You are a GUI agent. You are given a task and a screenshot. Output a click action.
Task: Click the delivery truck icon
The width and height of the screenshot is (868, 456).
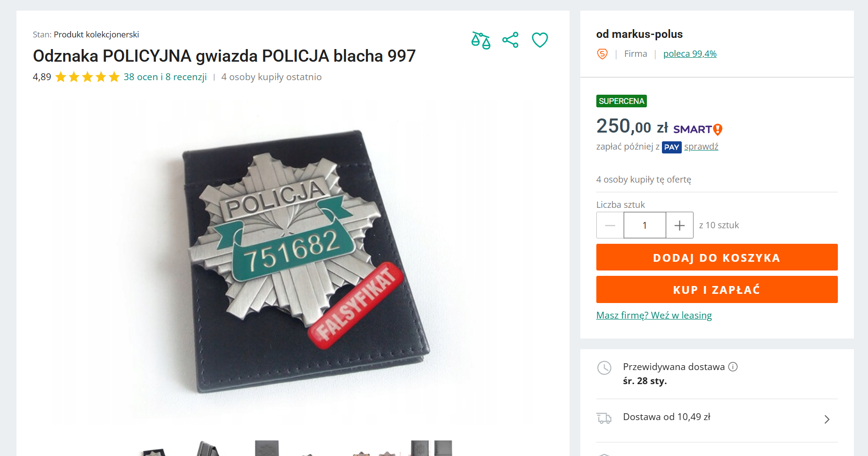pos(604,418)
